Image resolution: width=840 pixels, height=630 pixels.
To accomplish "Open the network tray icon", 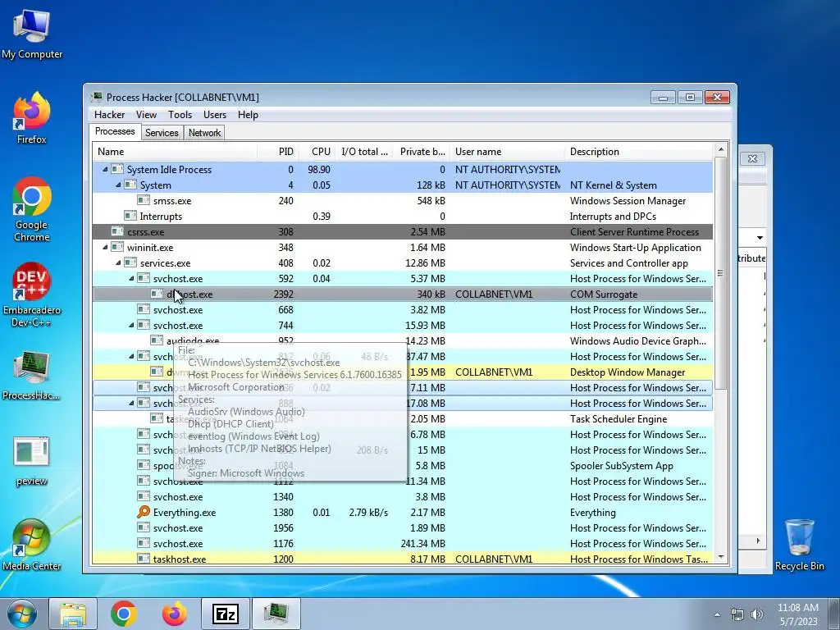I will (x=737, y=614).
